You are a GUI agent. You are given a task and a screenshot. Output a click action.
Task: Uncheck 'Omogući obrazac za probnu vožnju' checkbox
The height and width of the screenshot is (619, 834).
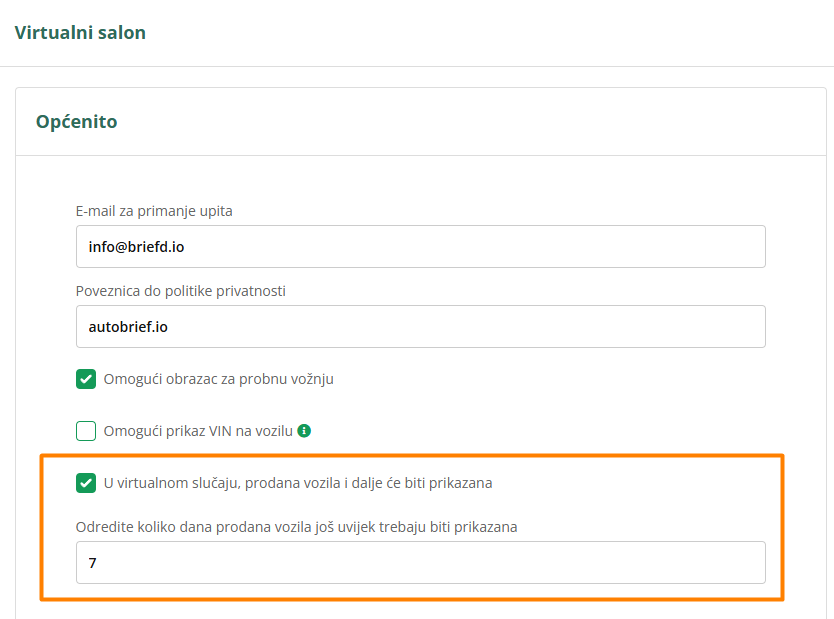click(86, 379)
